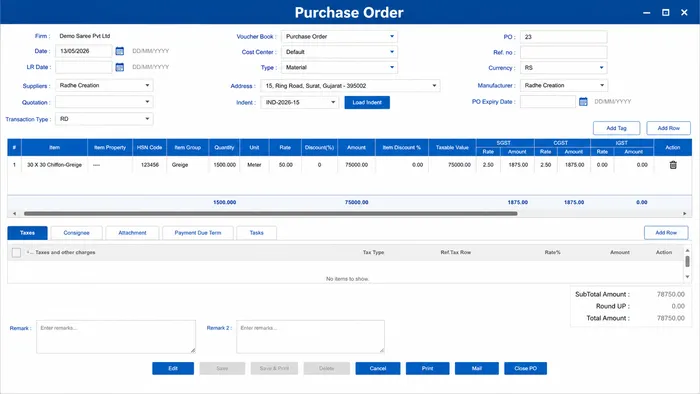Open the PO Expiry Date calendar icon
700x394 pixels.
pyautogui.click(x=583, y=102)
